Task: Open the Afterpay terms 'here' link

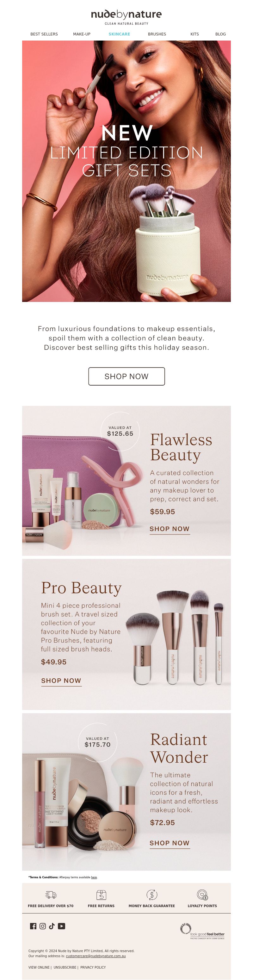Action: [x=94, y=877]
